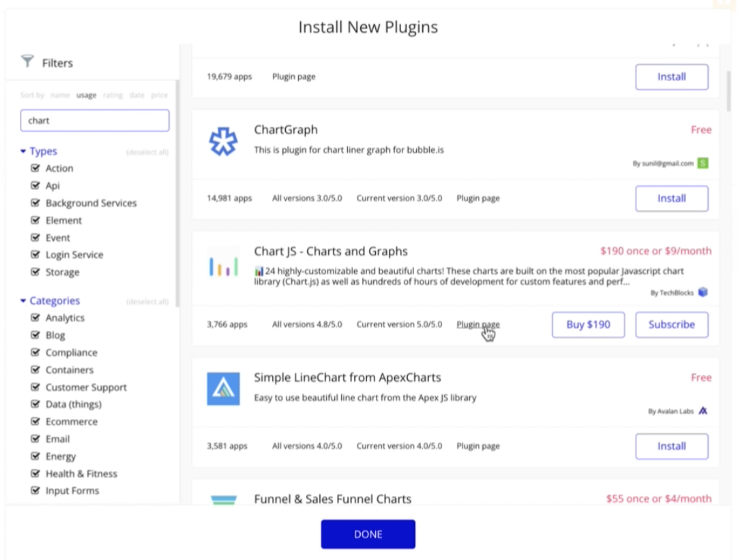Sort plugins by rating

113,95
